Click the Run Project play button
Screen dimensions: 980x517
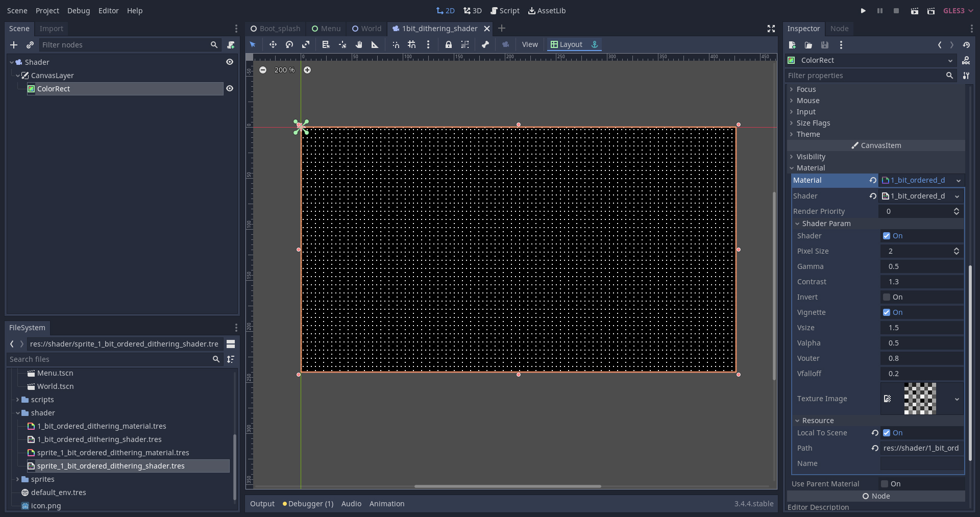[x=863, y=11]
